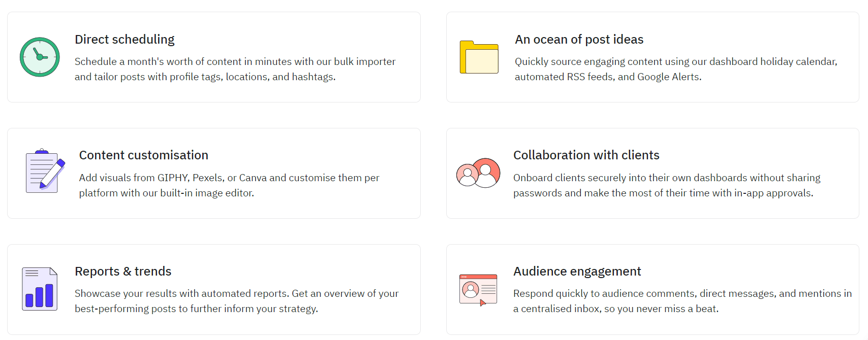This screenshot has width=868, height=340.
Task: Open the Direct scheduling heading
Action: pyautogui.click(x=125, y=40)
